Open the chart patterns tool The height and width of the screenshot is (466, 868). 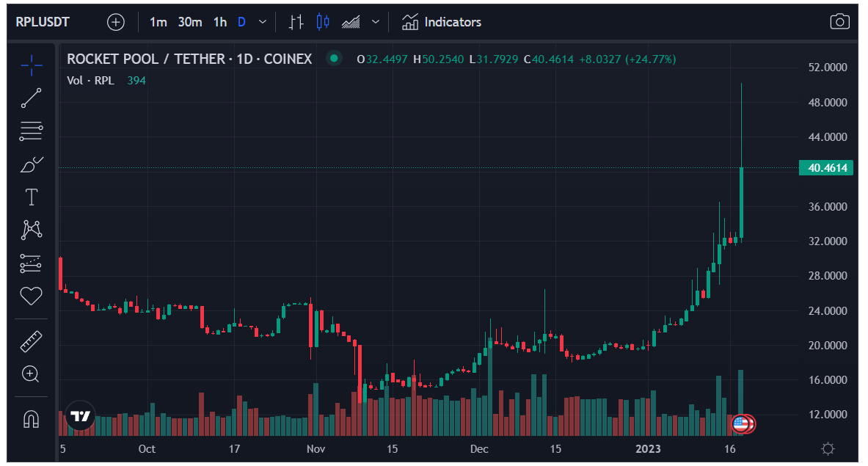pos(31,230)
